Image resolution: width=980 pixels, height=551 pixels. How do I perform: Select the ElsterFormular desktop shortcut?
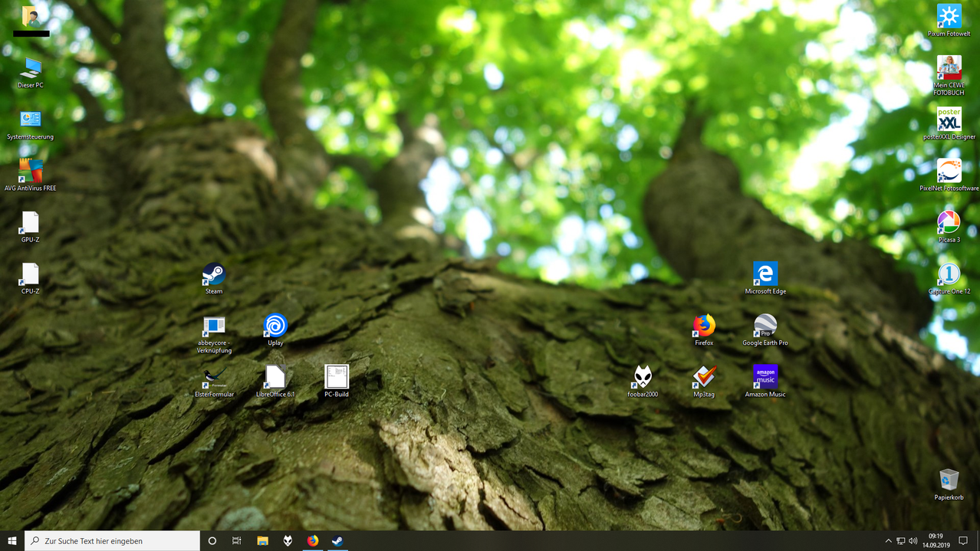pyautogui.click(x=214, y=377)
